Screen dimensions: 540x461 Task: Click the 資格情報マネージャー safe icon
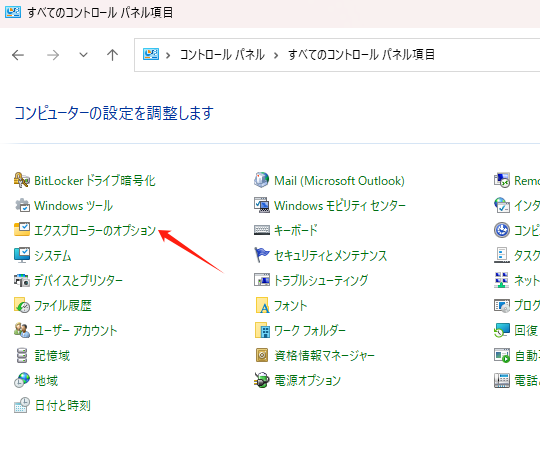tap(262, 355)
